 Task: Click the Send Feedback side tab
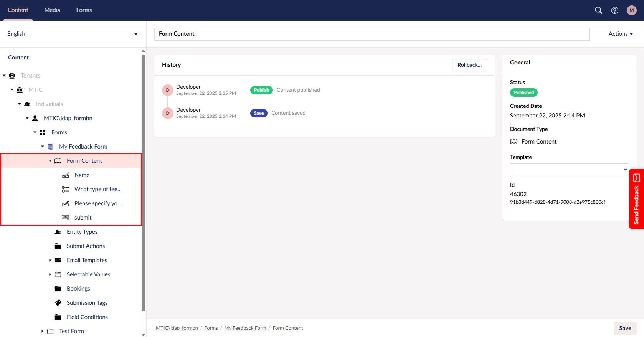pyautogui.click(x=636, y=199)
